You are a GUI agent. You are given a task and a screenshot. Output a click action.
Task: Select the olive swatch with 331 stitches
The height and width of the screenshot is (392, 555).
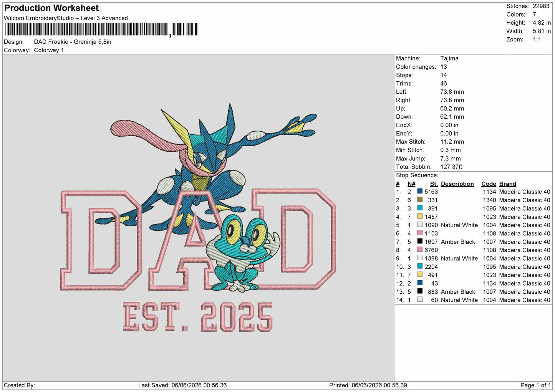point(420,200)
